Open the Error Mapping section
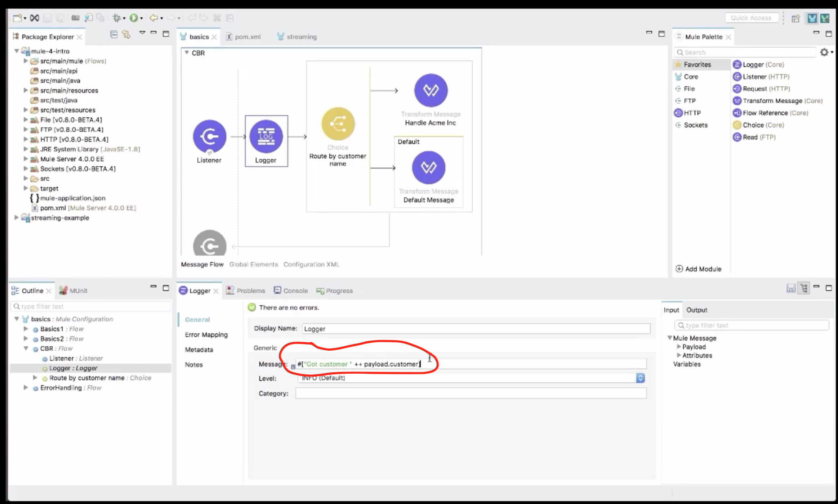 coord(206,335)
